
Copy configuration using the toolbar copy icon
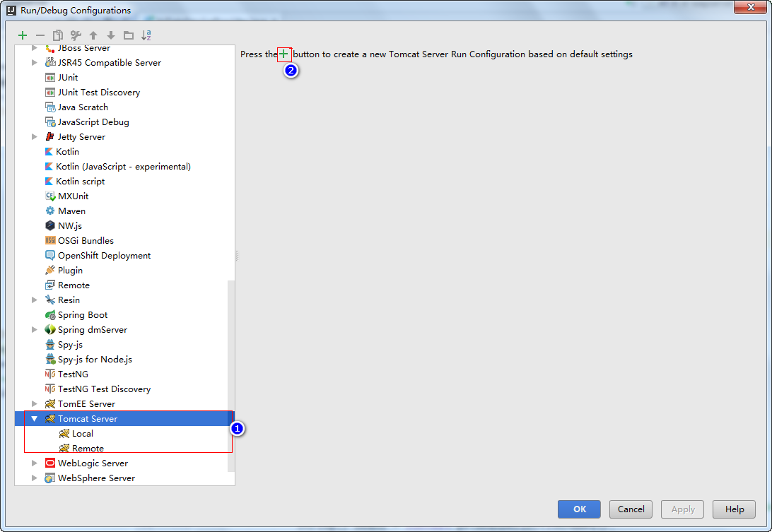click(x=57, y=35)
